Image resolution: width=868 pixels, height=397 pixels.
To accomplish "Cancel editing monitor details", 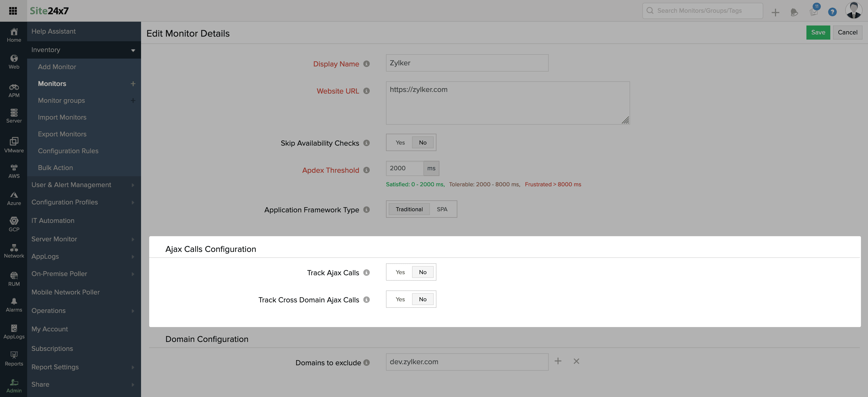I will pyautogui.click(x=847, y=32).
